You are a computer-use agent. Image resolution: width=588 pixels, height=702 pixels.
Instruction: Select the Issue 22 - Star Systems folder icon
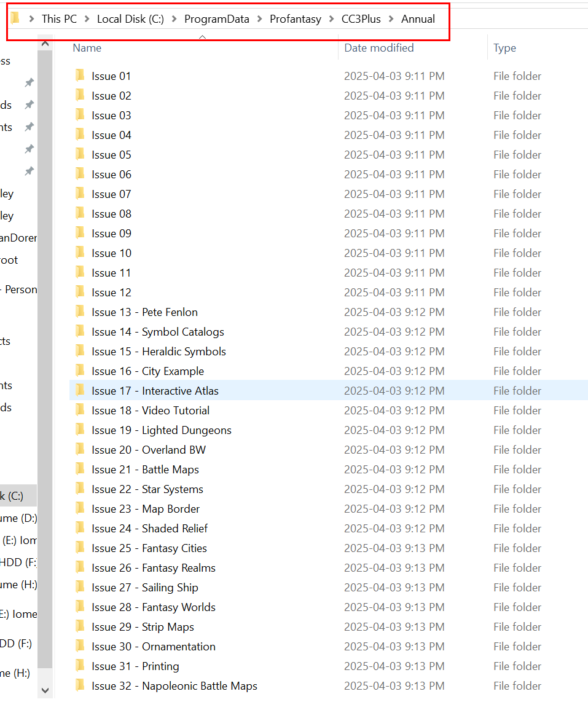(80, 489)
